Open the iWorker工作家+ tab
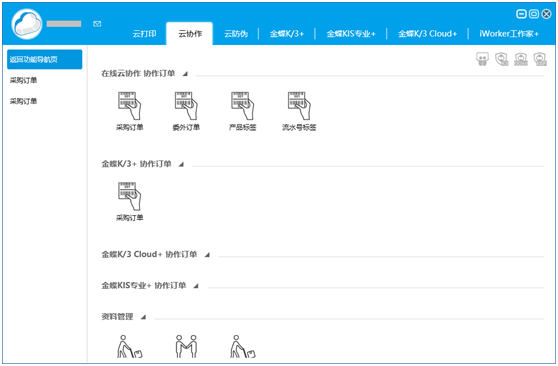Image resolution: width=558 pixels, height=366 pixels. pyautogui.click(x=509, y=34)
